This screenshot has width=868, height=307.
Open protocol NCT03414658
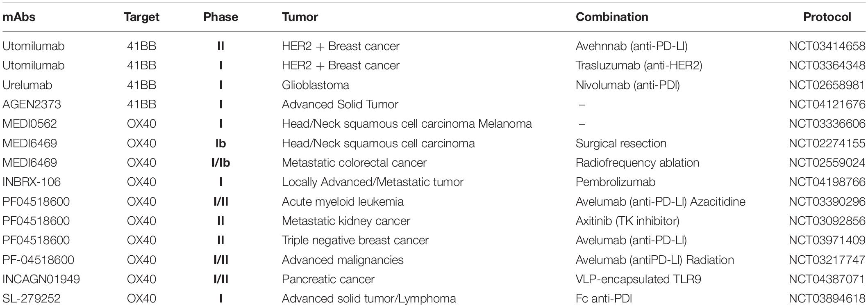click(827, 46)
